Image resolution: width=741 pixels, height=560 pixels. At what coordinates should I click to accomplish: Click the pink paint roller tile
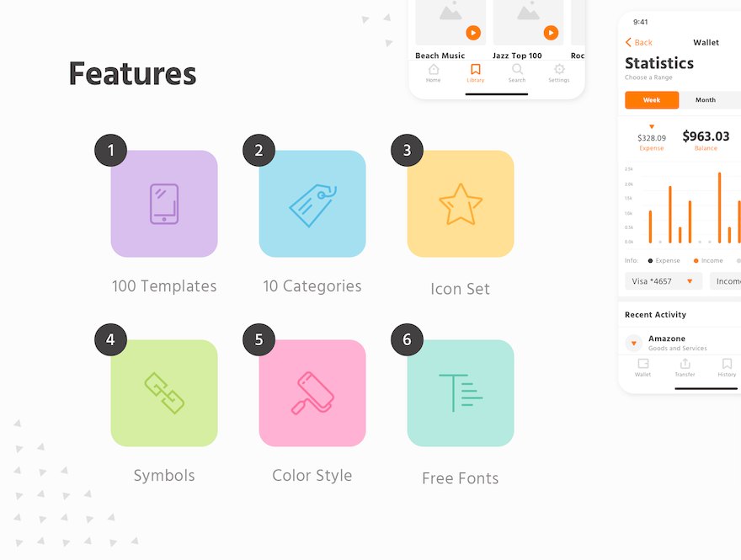(x=312, y=392)
